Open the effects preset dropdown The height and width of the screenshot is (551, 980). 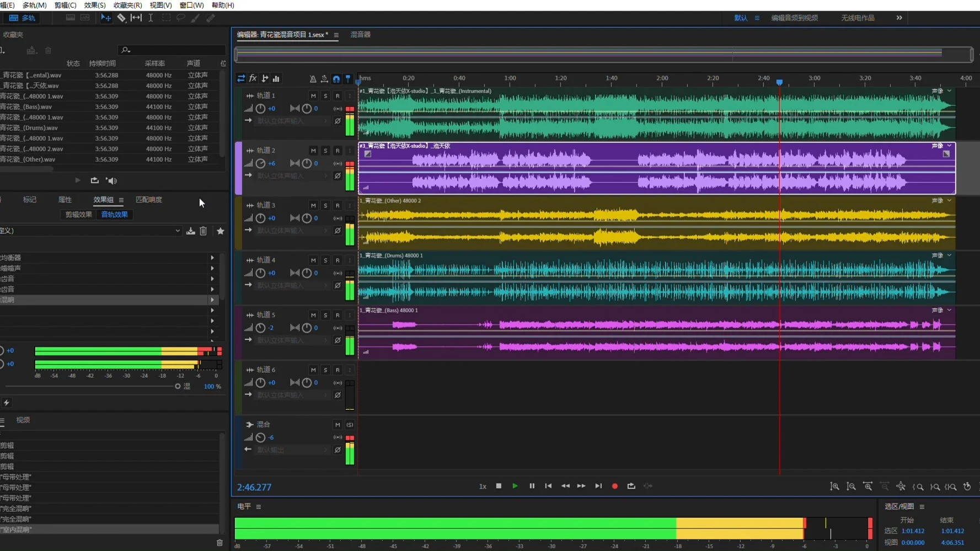(178, 231)
